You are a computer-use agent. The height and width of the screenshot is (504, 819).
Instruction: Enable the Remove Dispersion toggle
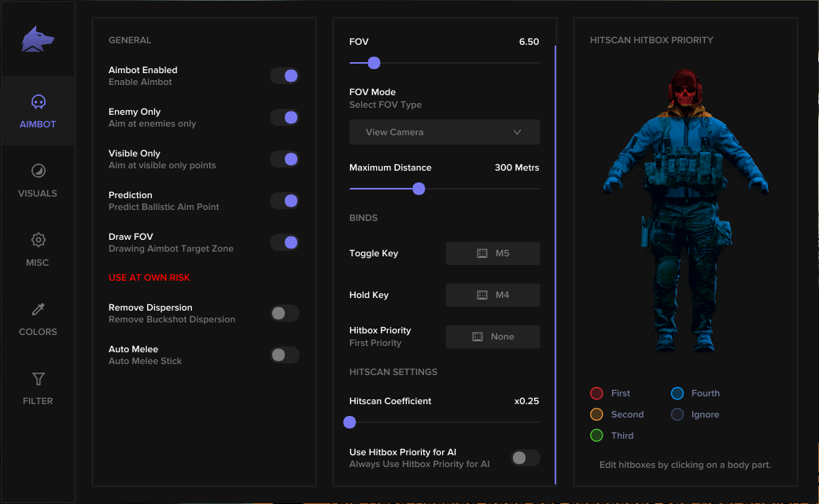coord(285,314)
